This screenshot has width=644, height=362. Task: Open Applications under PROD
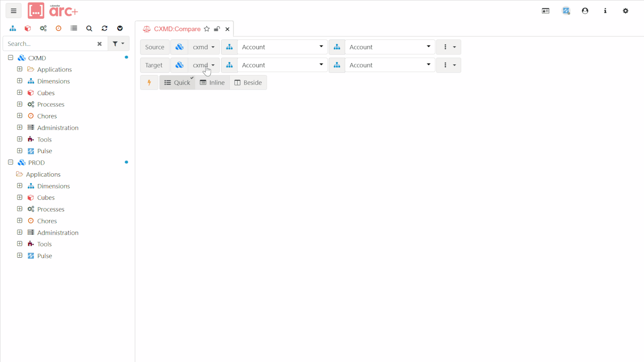pos(43,174)
